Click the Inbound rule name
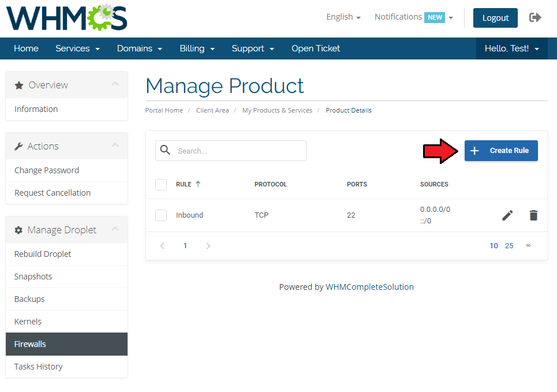 pyautogui.click(x=189, y=215)
